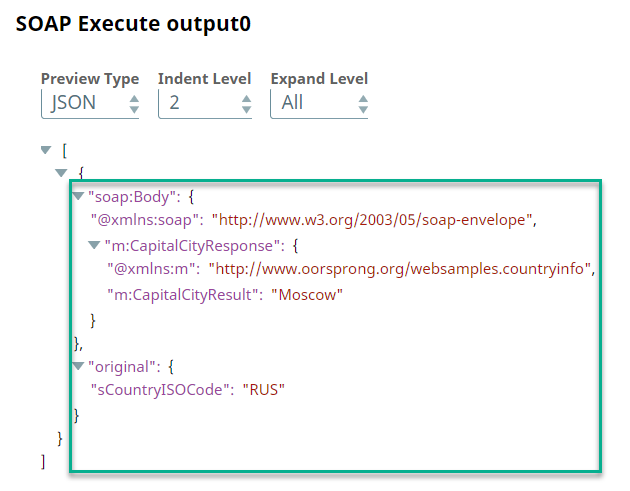This screenshot has height=491, width=630.
Task: Open the Preview Type JSON dropdown
Action: [x=90, y=102]
